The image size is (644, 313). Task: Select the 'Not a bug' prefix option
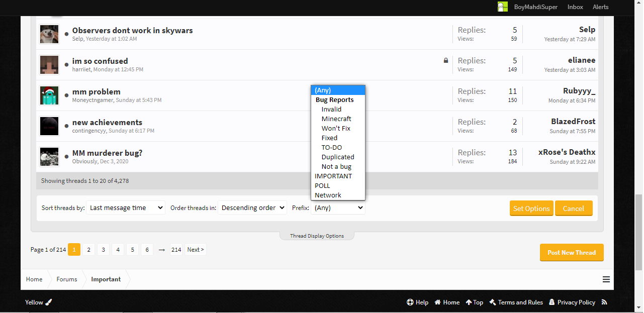[338, 167]
